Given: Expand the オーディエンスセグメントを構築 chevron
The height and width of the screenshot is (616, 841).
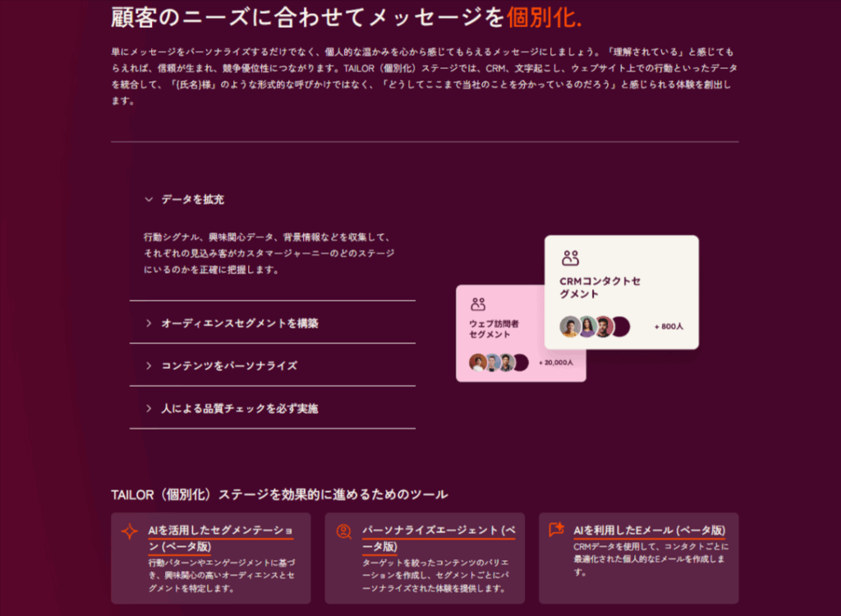Looking at the screenshot, I should pos(149,324).
